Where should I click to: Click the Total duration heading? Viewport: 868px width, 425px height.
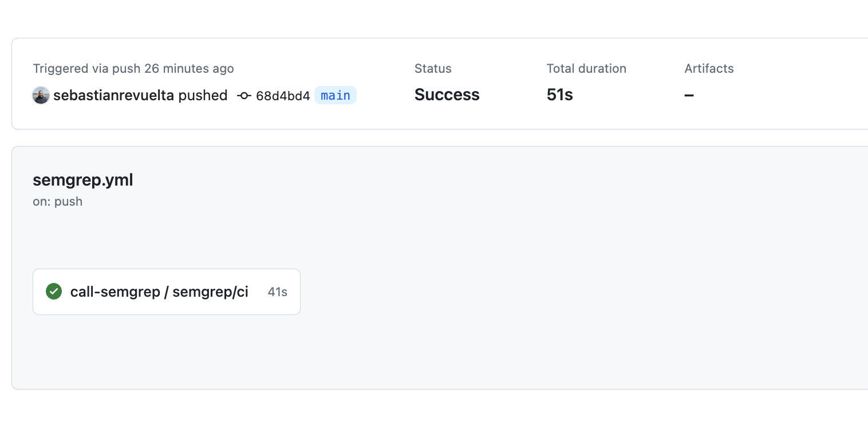(586, 69)
